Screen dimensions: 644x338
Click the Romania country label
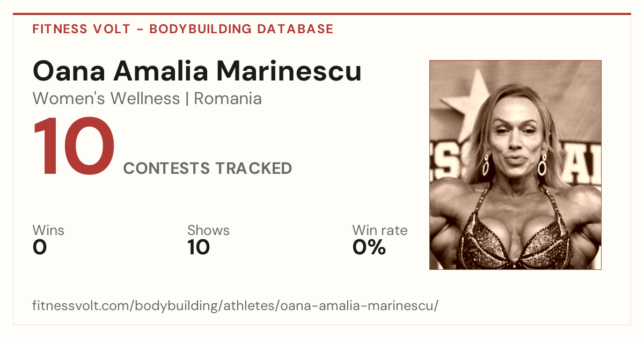[228, 99]
